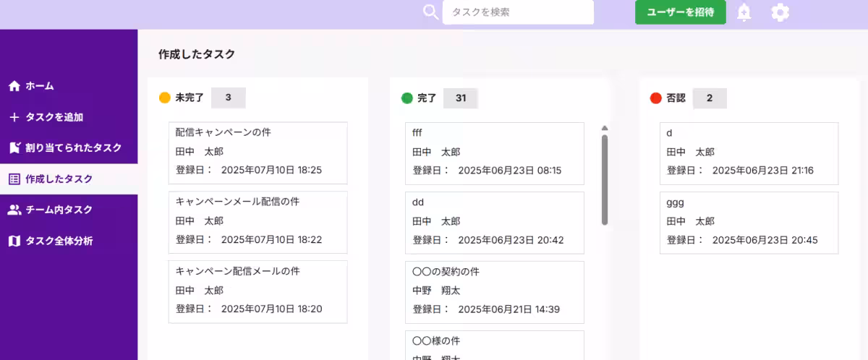The height and width of the screenshot is (360, 868).
Task: Click the search magnifier icon
Action: click(x=430, y=12)
